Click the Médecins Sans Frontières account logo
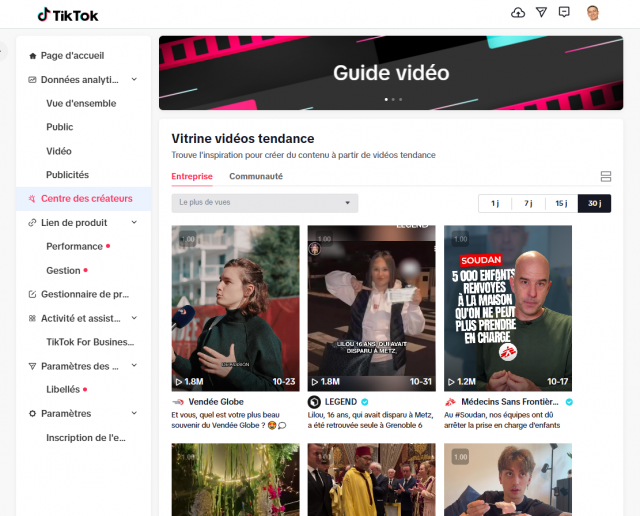This screenshot has width=640, height=516. click(450, 402)
